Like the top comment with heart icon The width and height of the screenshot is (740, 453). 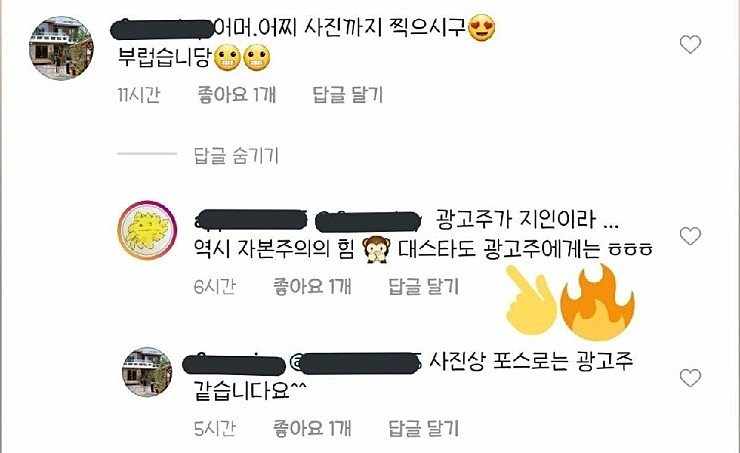(690, 45)
